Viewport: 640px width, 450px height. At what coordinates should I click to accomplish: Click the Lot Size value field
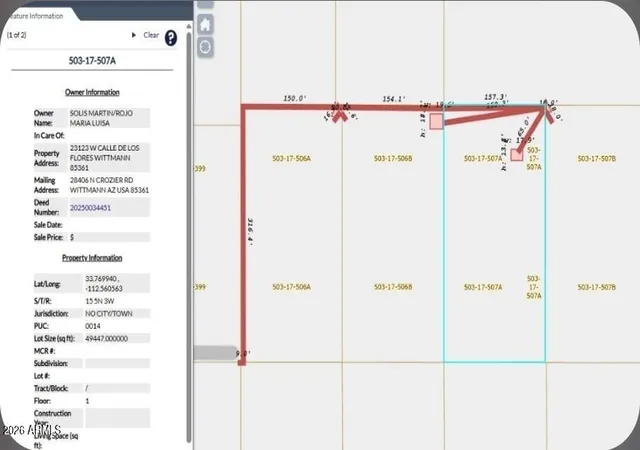(x=117, y=339)
